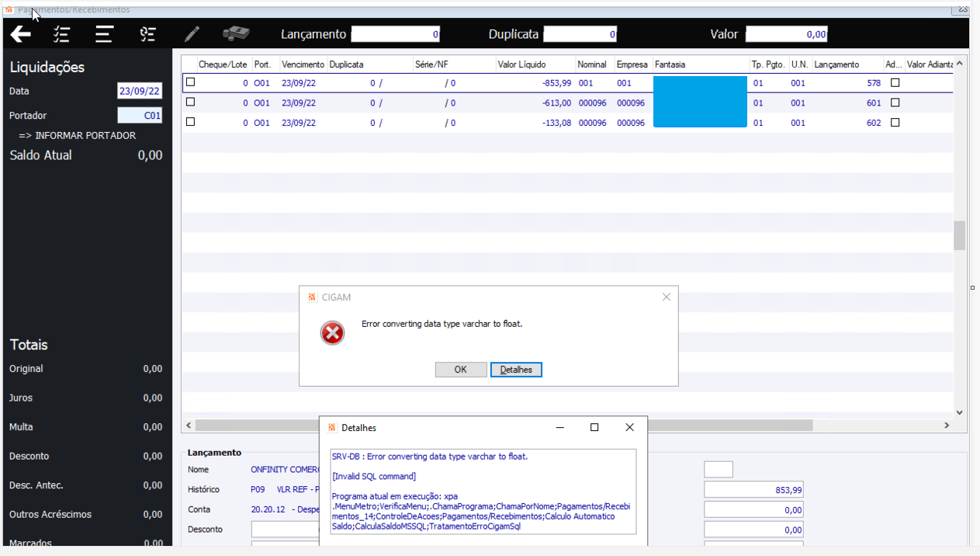
Task: Click the Lançamento field in the top bar
Action: click(x=396, y=34)
